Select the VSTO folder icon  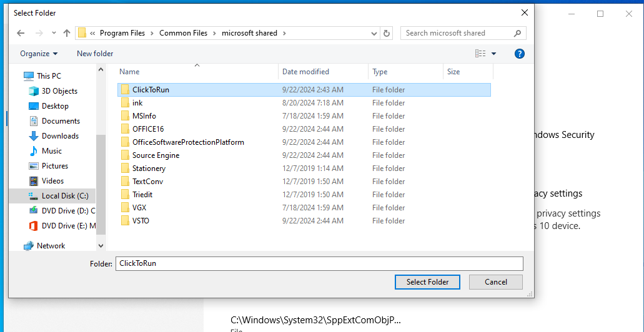coord(126,221)
